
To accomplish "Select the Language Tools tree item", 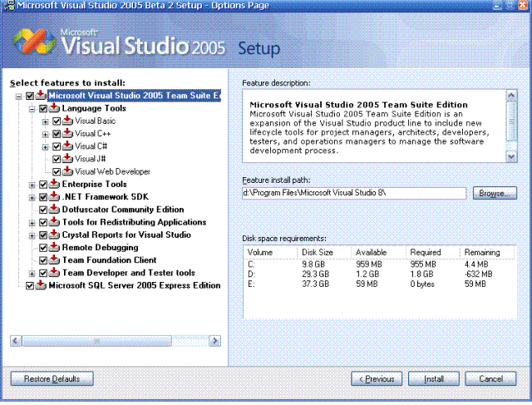I will [x=94, y=108].
